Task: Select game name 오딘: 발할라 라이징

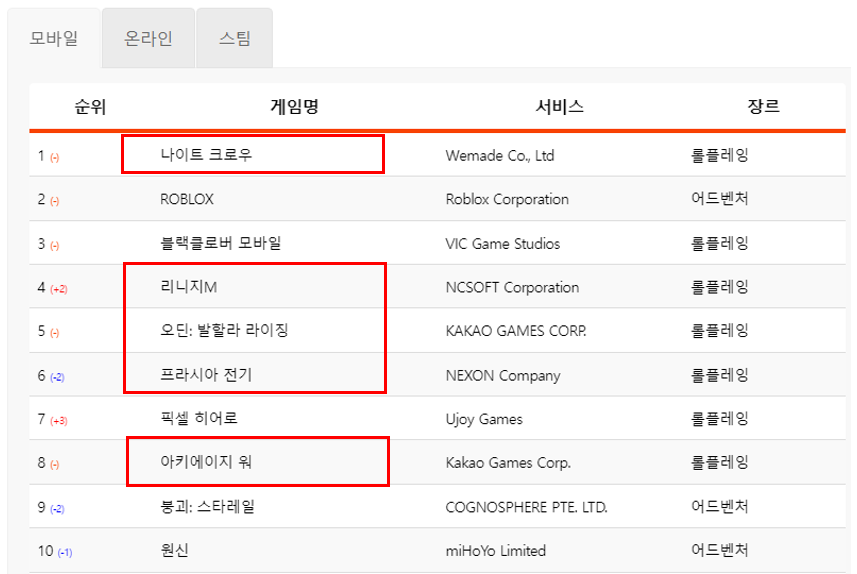Action: (x=224, y=330)
